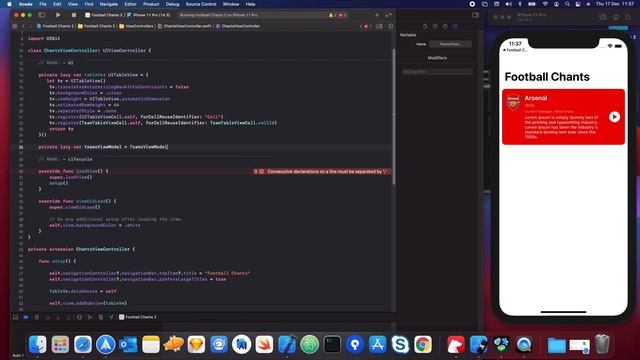This screenshot has width=640, height=360.
Task: Add an editor with the split button
Action: coord(391,26)
